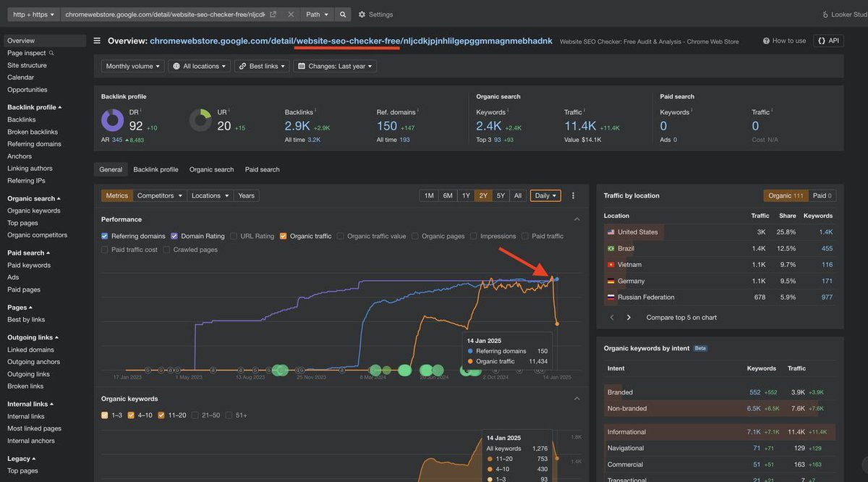Set chart range to All
This screenshot has width=868, height=482.
pyautogui.click(x=518, y=195)
